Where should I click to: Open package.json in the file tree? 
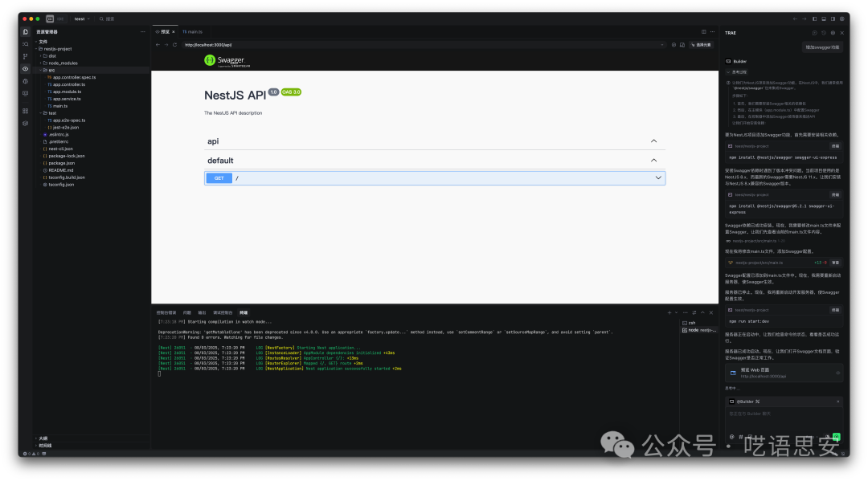point(61,163)
